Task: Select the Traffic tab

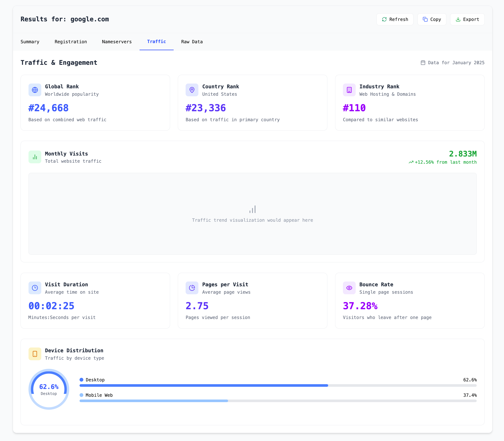Action: [157, 42]
